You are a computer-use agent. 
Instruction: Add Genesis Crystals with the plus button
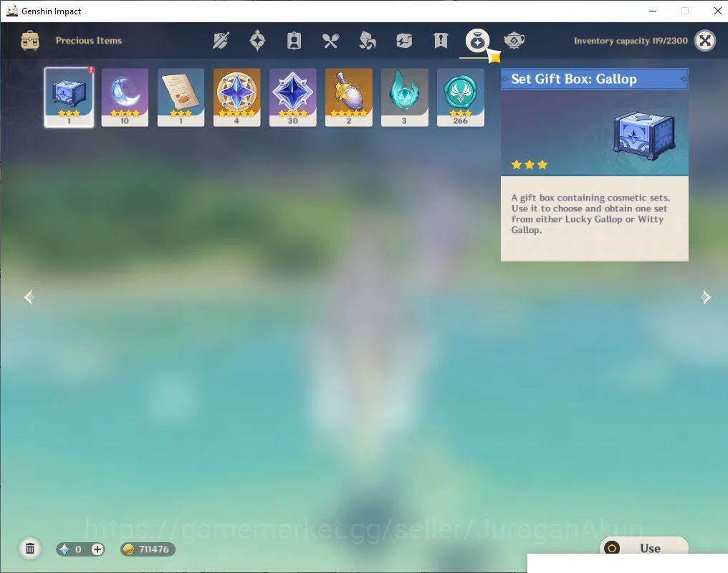97,549
